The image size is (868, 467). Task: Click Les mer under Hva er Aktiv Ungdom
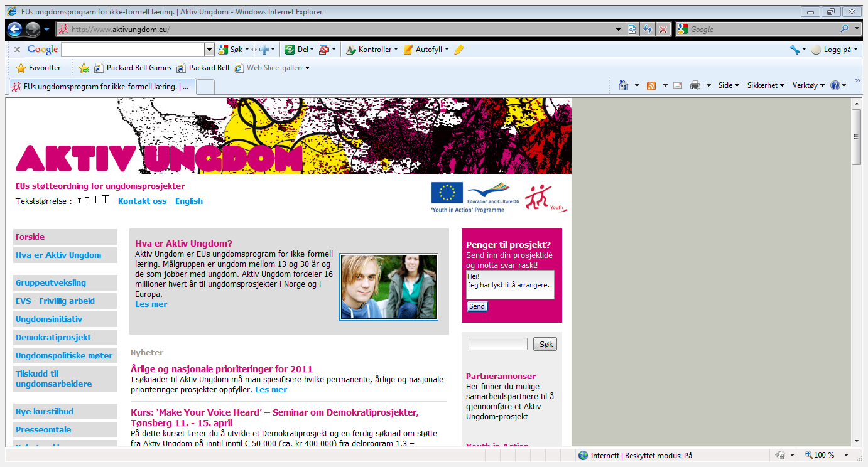pos(151,304)
